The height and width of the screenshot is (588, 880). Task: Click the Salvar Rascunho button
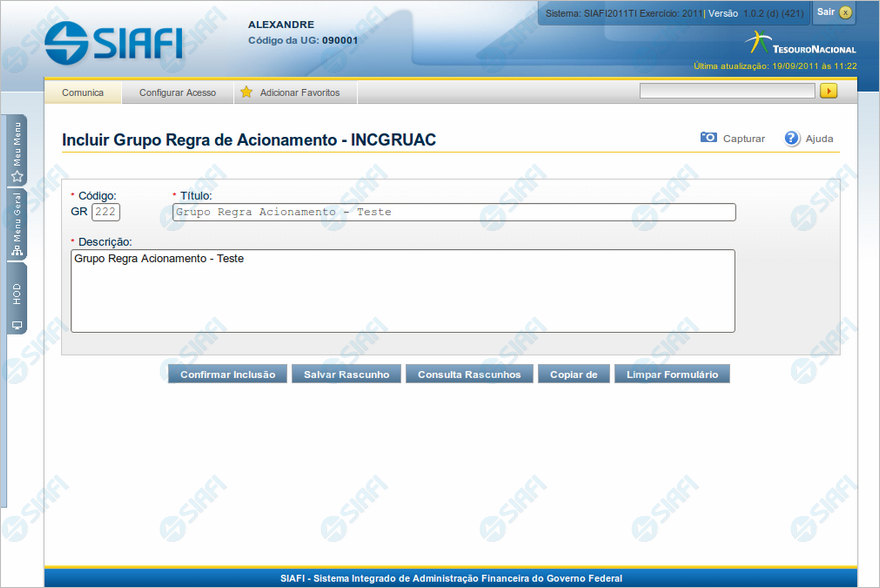[347, 374]
